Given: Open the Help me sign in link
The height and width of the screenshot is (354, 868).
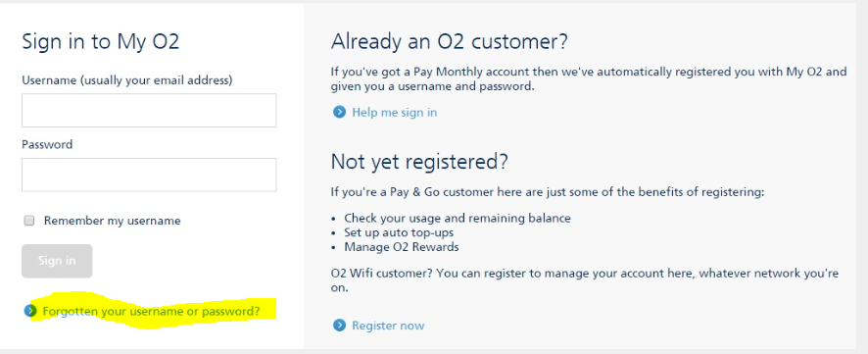Looking at the screenshot, I should pyautogui.click(x=394, y=113).
